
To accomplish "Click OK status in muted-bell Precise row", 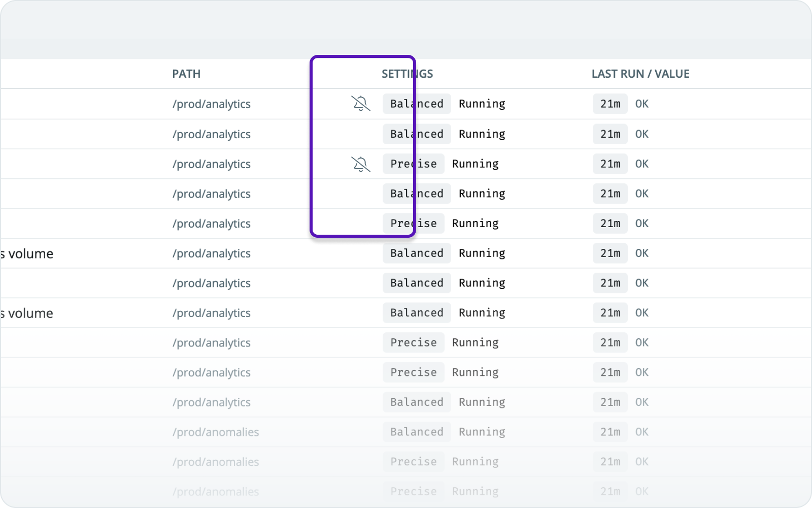I will tap(642, 164).
